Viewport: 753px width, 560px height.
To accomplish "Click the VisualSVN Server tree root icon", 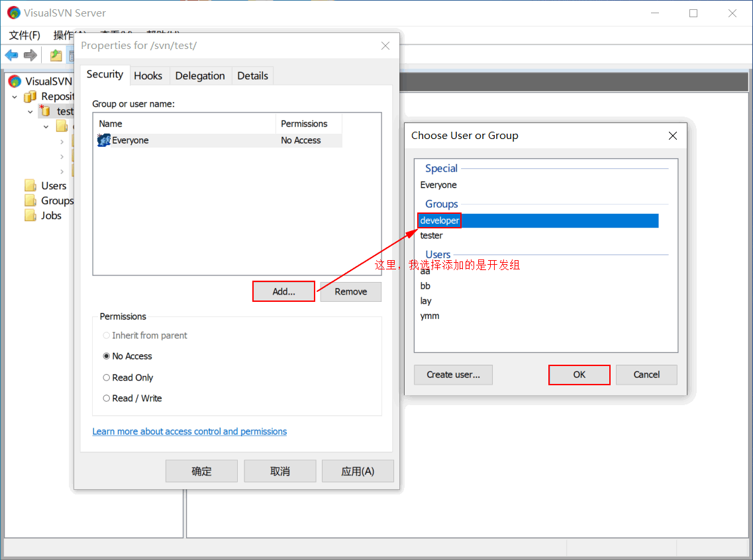I will (x=15, y=81).
